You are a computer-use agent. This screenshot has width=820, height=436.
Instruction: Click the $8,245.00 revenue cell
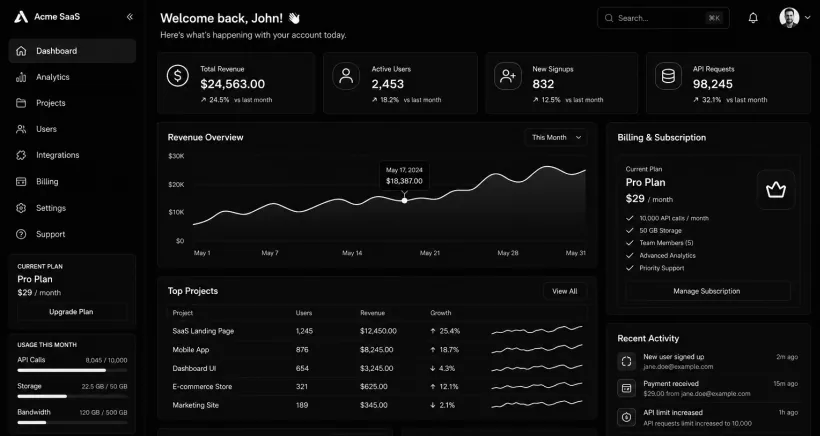377,350
